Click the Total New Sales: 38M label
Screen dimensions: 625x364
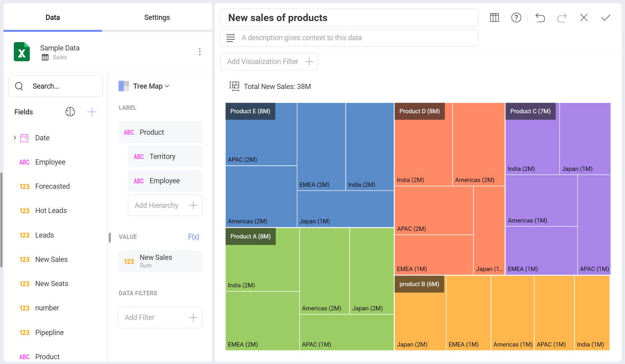tap(277, 87)
